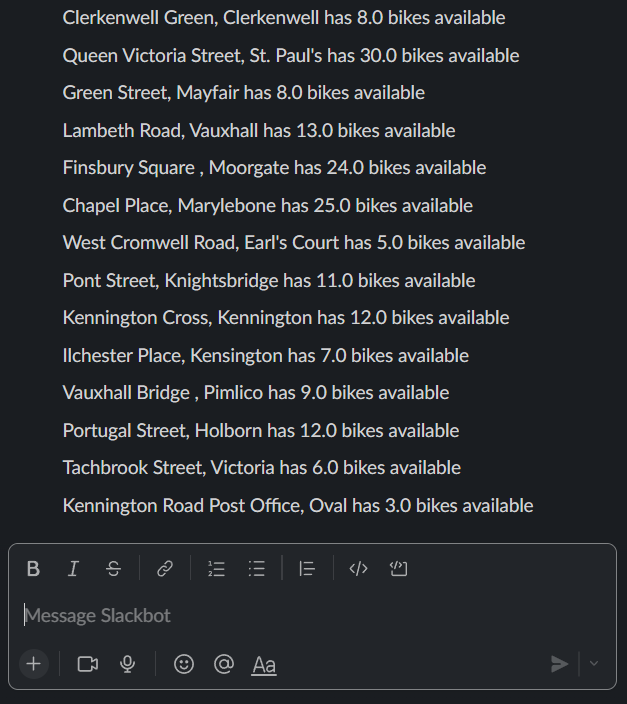Apply inline code formatting
627x704 pixels.
[358, 568]
